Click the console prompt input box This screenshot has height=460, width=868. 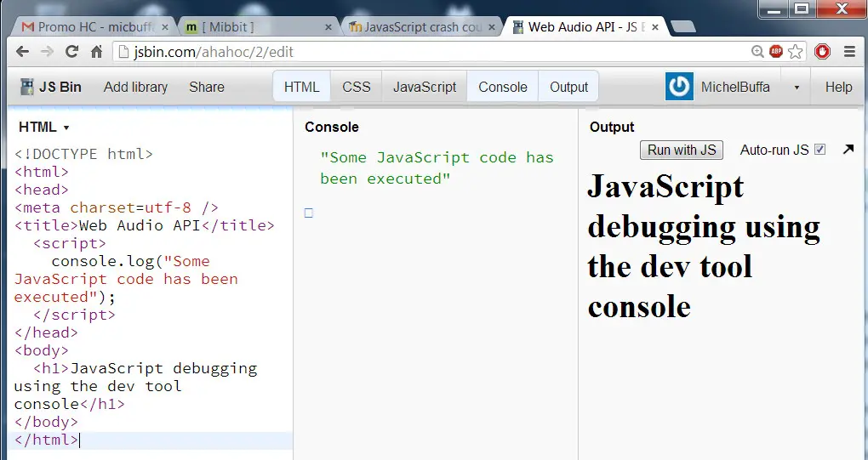coord(309,213)
